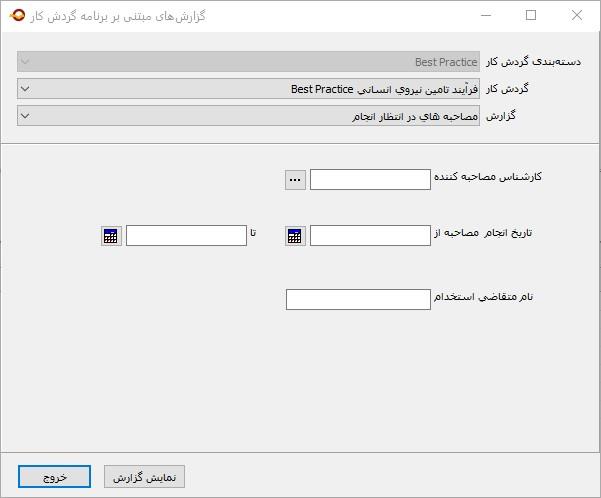The height and width of the screenshot is (498, 601).
Task: Expand the workflow (گردش کار) dropdown arrow
Action: pyautogui.click(x=25, y=89)
